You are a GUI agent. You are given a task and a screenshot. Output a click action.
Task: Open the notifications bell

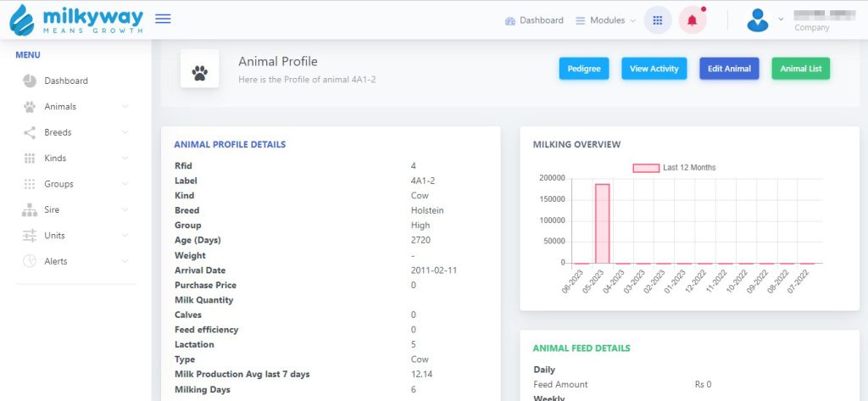tap(692, 20)
